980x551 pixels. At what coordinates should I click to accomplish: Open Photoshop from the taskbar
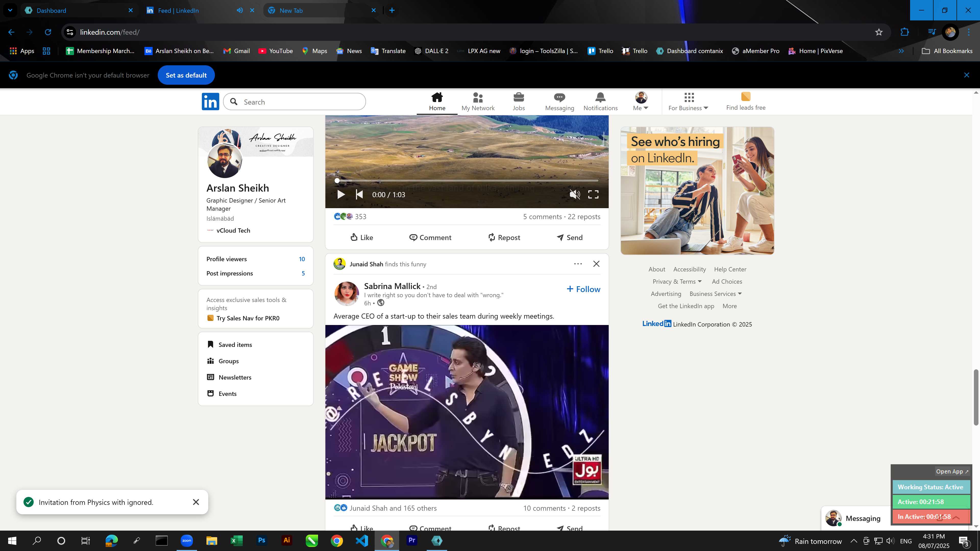(x=262, y=541)
